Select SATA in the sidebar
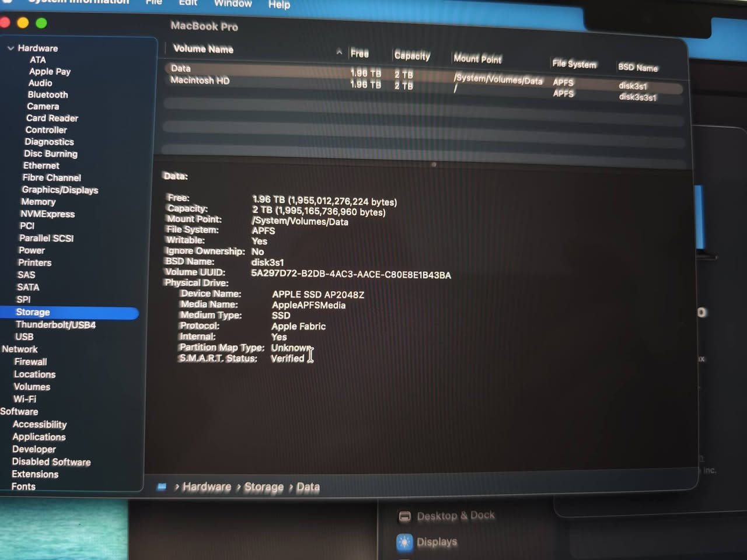 tap(28, 287)
